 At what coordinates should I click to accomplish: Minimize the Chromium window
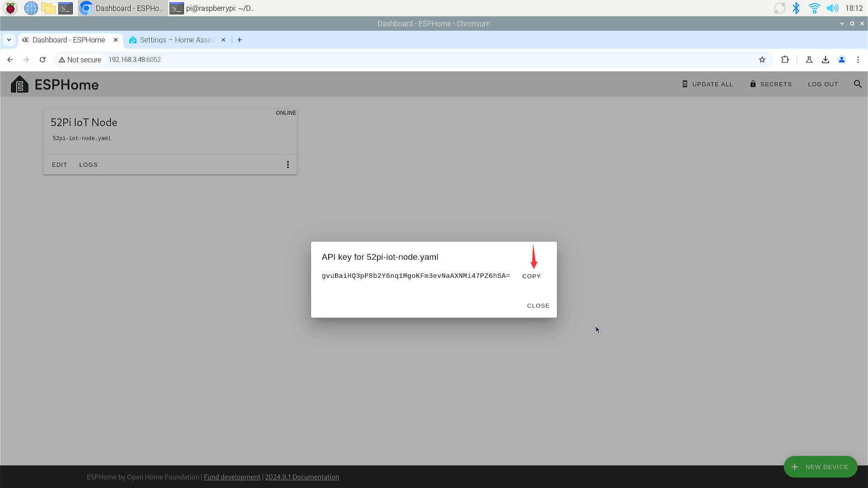click(842, 23)
